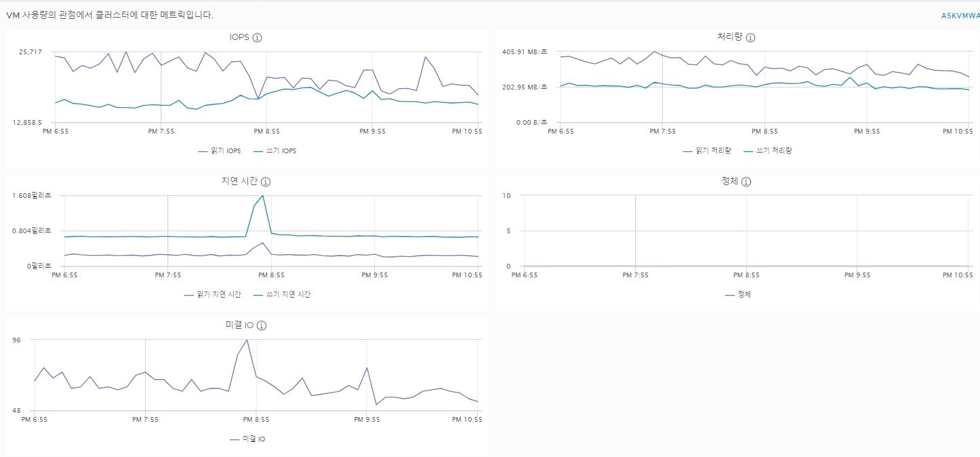Open the ASKVMWA link at top right

click(x=960, y=15)
